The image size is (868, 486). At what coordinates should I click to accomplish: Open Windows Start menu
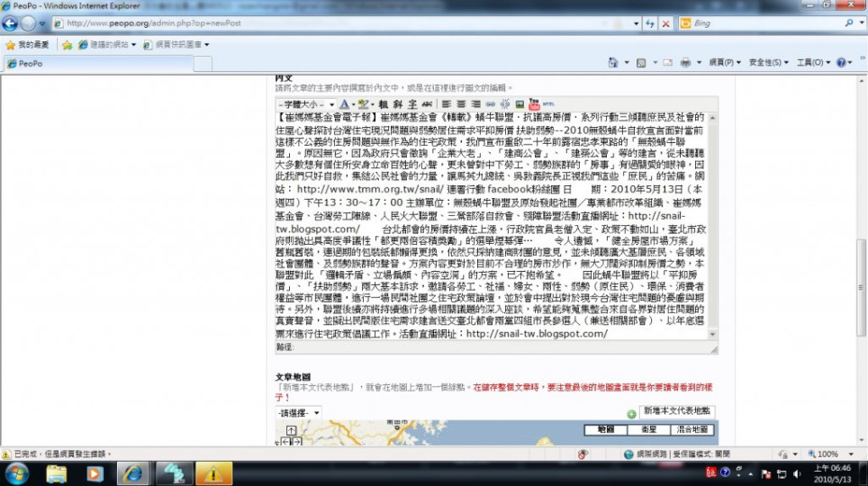16,472
